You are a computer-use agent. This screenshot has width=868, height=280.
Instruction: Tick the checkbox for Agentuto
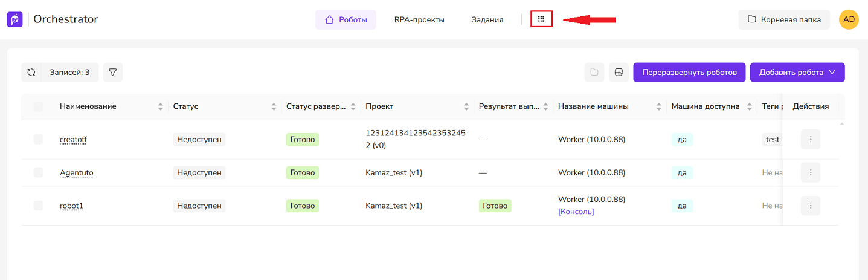pyautogui.click(x=39, y=173)
